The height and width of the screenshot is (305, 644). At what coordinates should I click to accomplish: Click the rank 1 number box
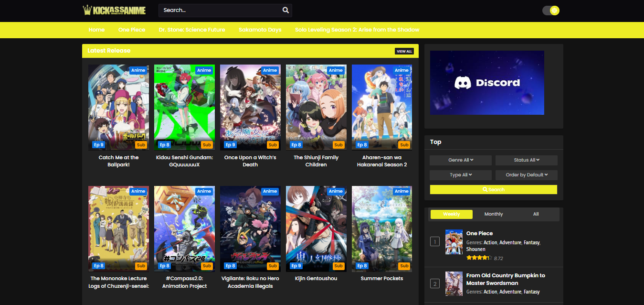tap(434, 242)
